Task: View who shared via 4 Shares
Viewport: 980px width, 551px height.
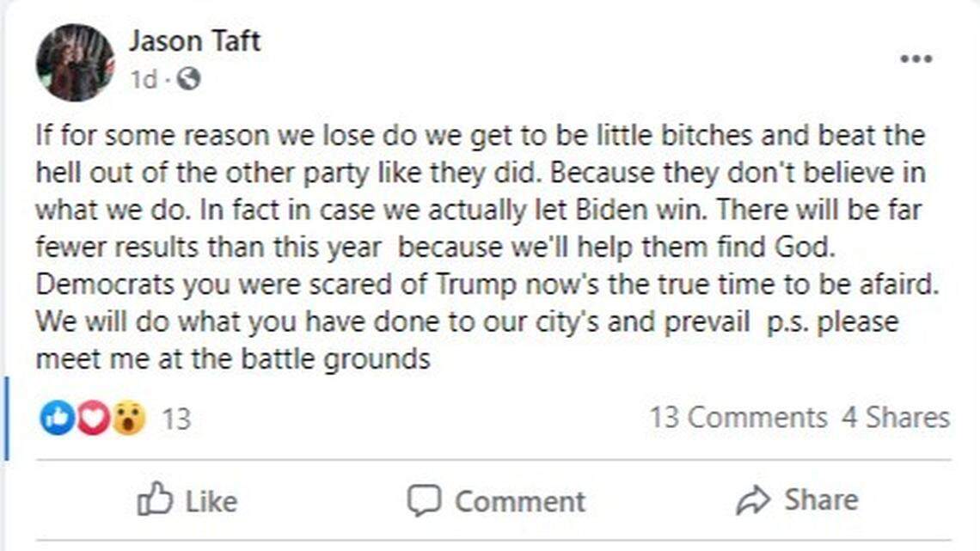Action: point(895,418)
